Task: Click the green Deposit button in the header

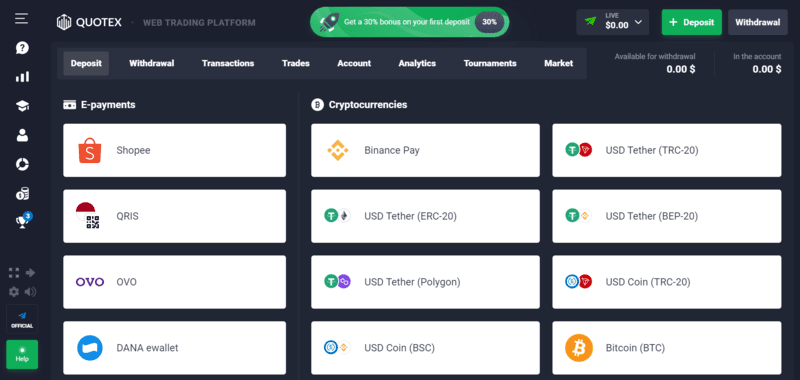Action: click(692, 22)
